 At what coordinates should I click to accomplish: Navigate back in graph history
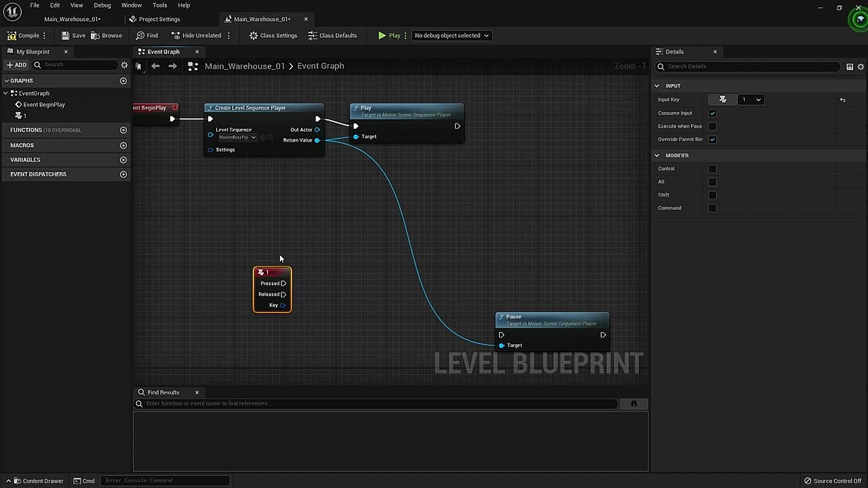click(x=155, y=66)
